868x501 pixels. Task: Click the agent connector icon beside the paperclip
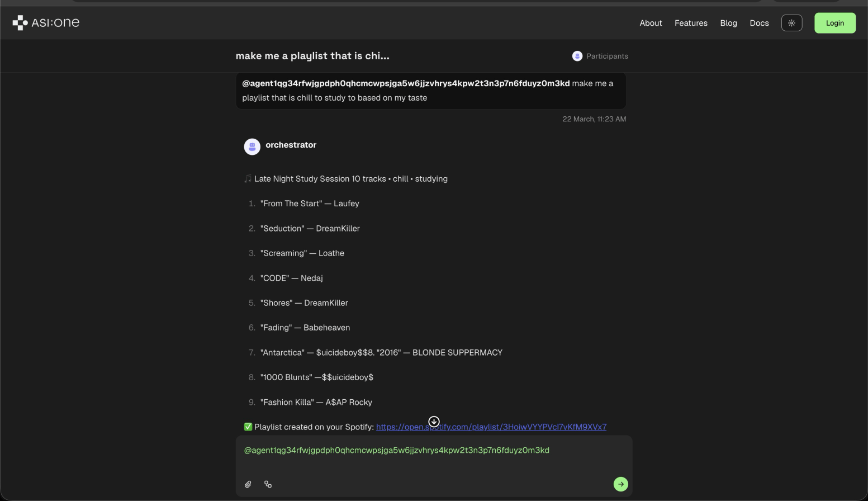[268, 484]
